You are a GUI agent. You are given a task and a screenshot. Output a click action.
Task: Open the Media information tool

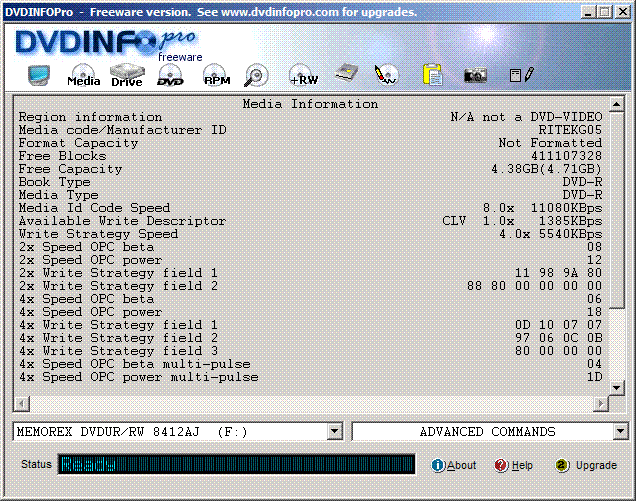pos(84,75)
